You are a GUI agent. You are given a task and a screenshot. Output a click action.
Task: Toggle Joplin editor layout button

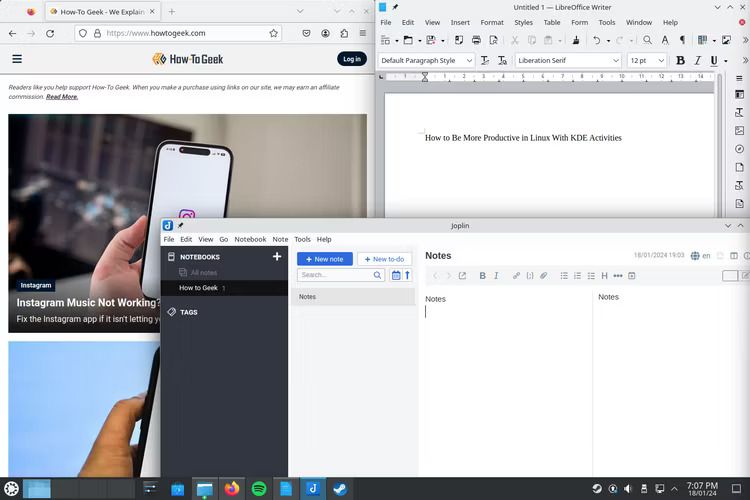click(x=733, y=256)
